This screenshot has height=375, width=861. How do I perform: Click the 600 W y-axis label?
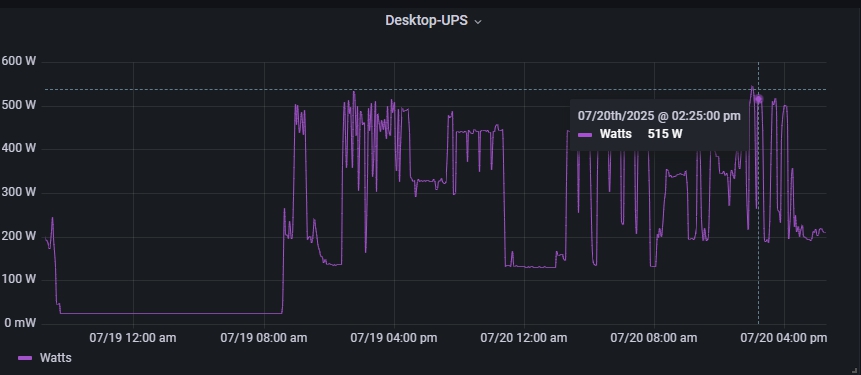tap(18, 61)
